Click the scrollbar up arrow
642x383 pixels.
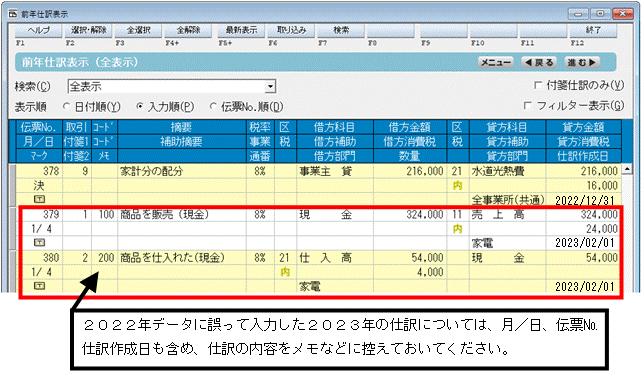(x=627, y=169)
